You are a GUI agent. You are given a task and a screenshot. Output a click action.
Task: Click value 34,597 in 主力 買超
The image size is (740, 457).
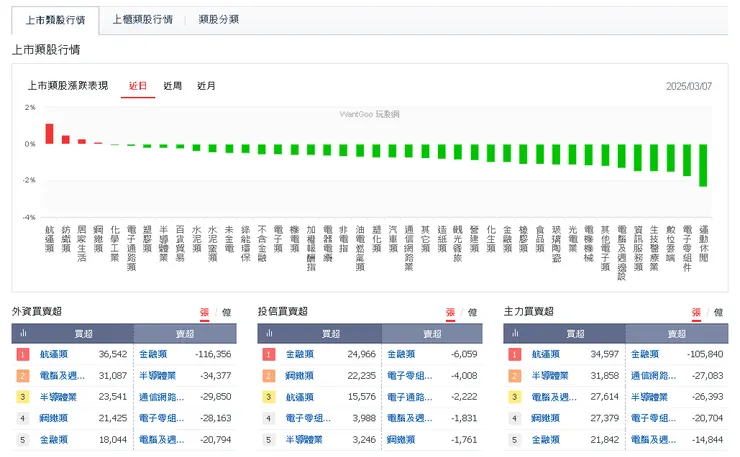point(605,354)
